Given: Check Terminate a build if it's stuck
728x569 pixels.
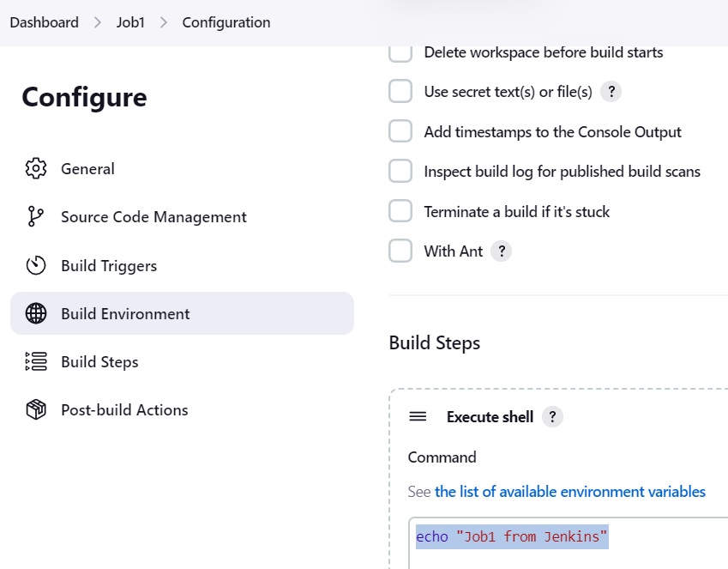Looking at the screenshot, I should pos(400,211).
